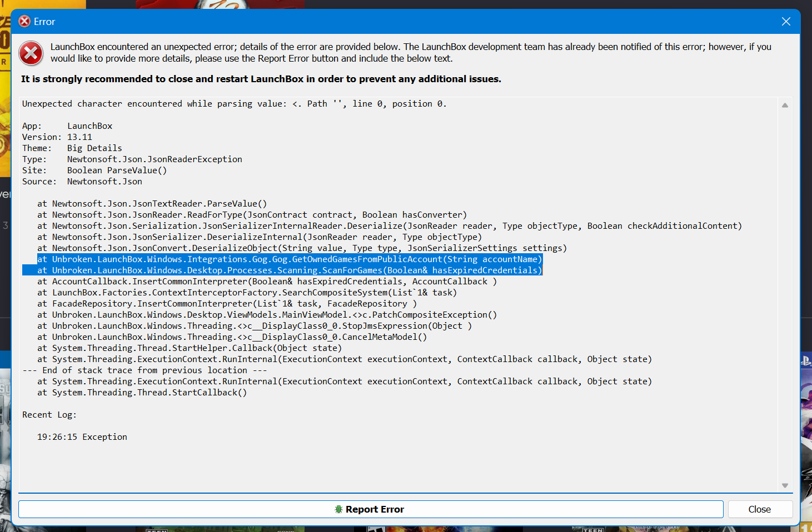Click the scrollbar up arrow
The width and height of the screenshot is (812, 532).
click(x=785, y=106)
